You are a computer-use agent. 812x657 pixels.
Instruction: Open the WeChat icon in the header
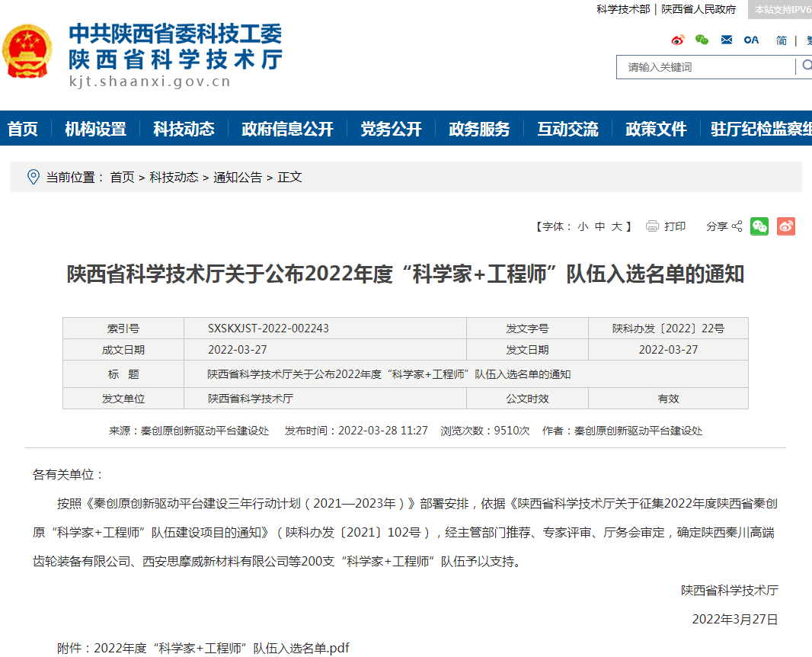pos(702,40)
